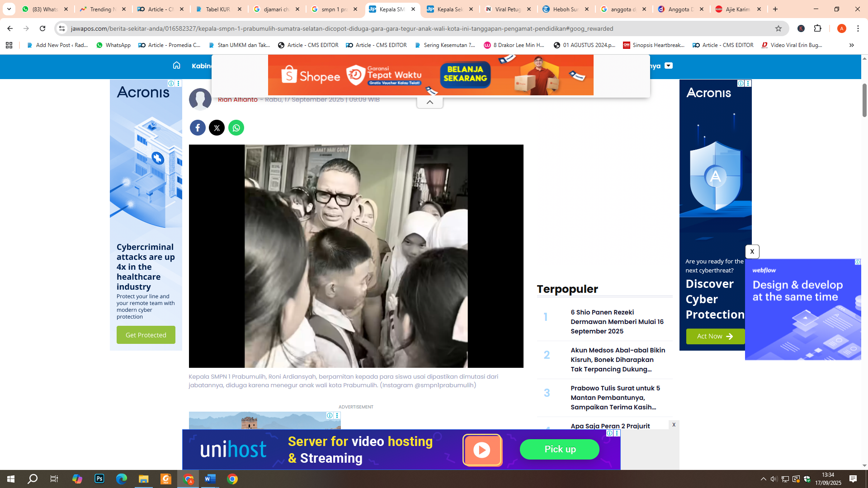Share article on Facebook
868x488 pixels.
(x=198, y=128)
